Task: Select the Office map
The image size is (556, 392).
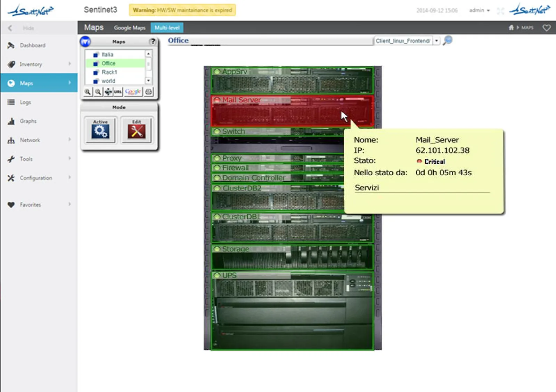Action: (x=108, y=63)
